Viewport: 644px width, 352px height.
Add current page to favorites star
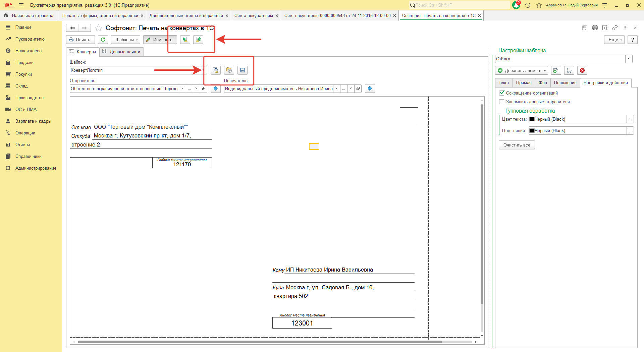click(98, 28)
